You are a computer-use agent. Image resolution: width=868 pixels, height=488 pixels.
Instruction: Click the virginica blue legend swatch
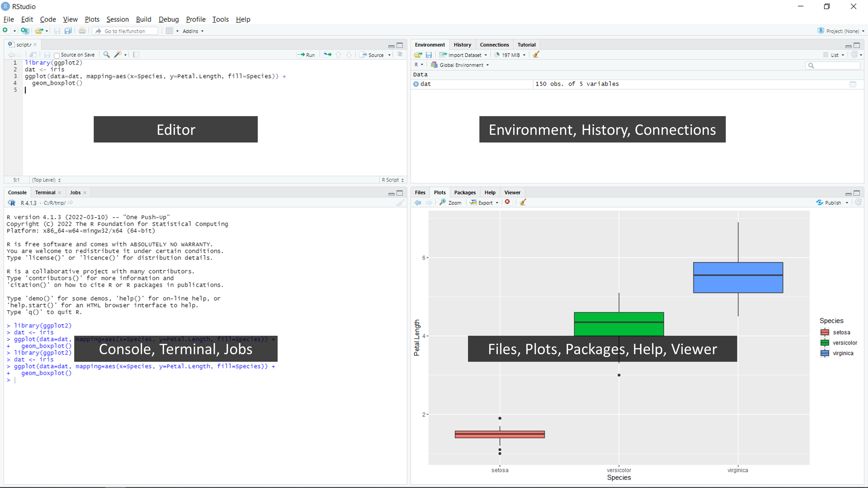click(824, 353)
